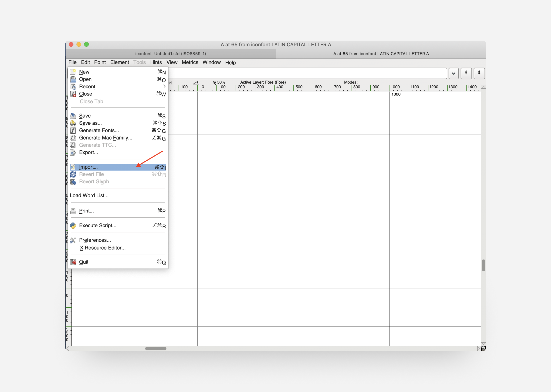Click the Open folder icon
Image resolution: width=551 pixels, height=392 pixels.
point(73,79)
